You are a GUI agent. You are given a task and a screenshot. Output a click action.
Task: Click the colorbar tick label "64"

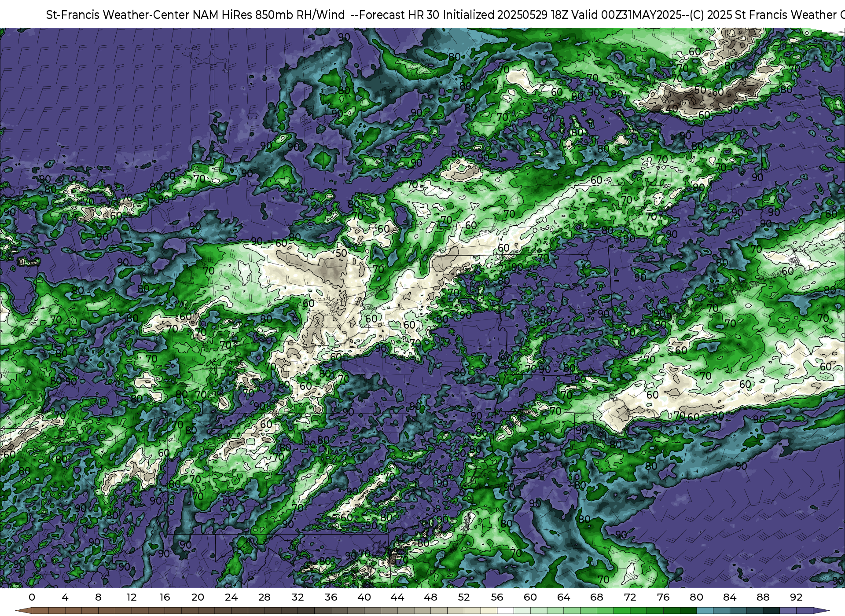(x=563, y=597)
